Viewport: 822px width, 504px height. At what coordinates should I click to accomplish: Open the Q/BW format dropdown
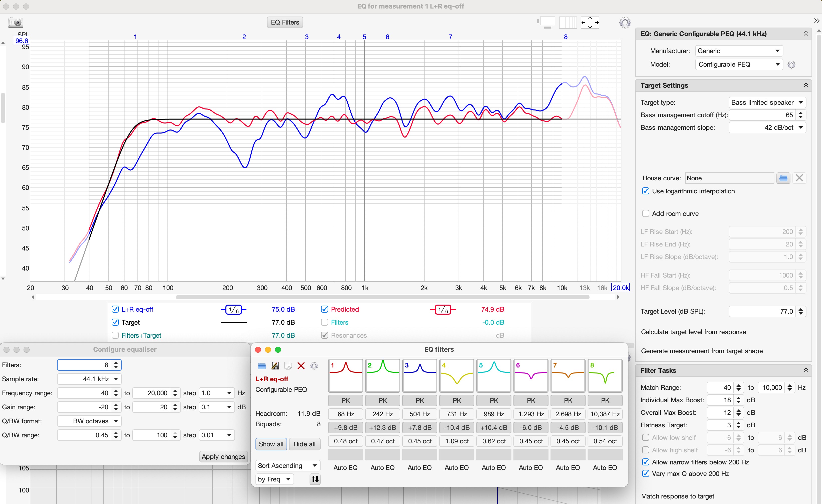[x=89, y=421]
